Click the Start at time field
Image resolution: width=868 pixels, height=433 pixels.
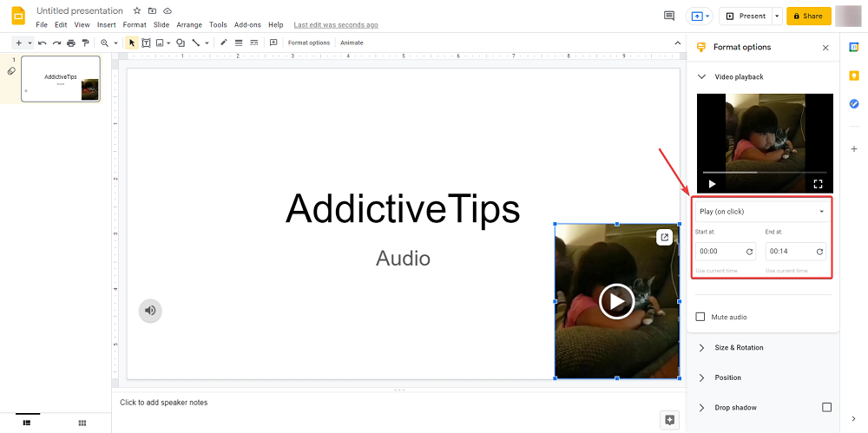720,252
